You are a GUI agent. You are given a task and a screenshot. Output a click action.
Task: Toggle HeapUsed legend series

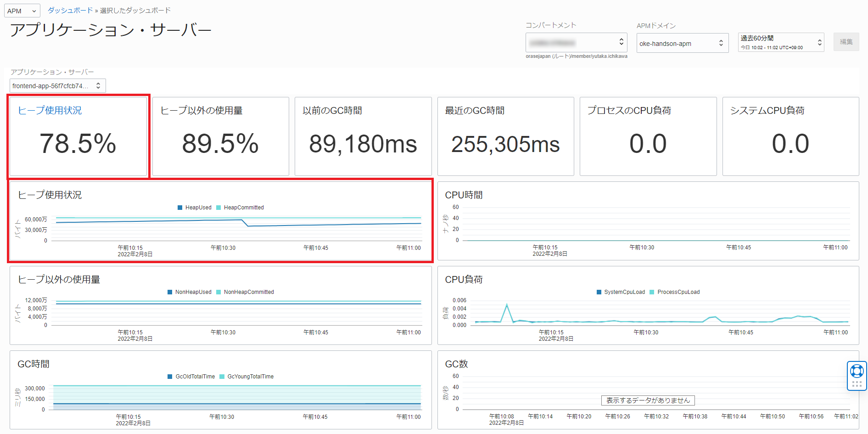(x=194, y=208)
